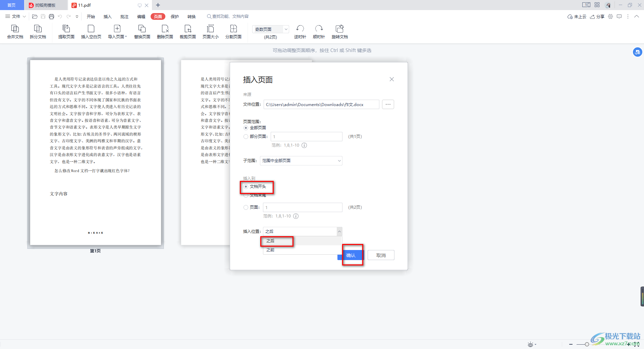Click the browse (...) button for file location
This screenshot has width=644, height=349.
point(388,104)
